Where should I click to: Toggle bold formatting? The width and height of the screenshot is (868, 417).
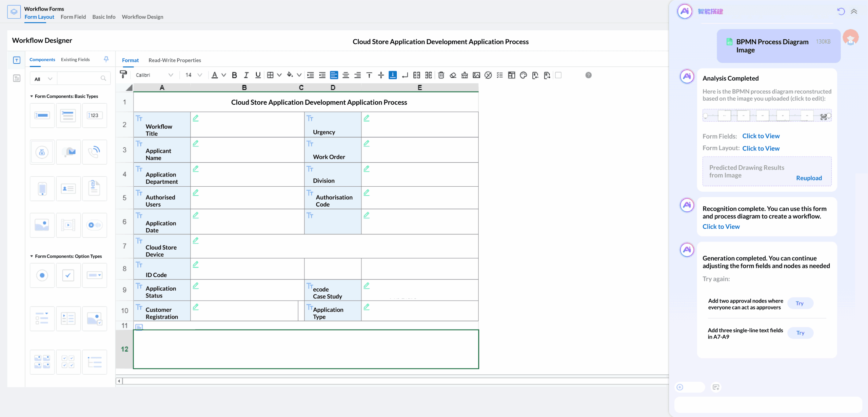click(x=234, y=75)
